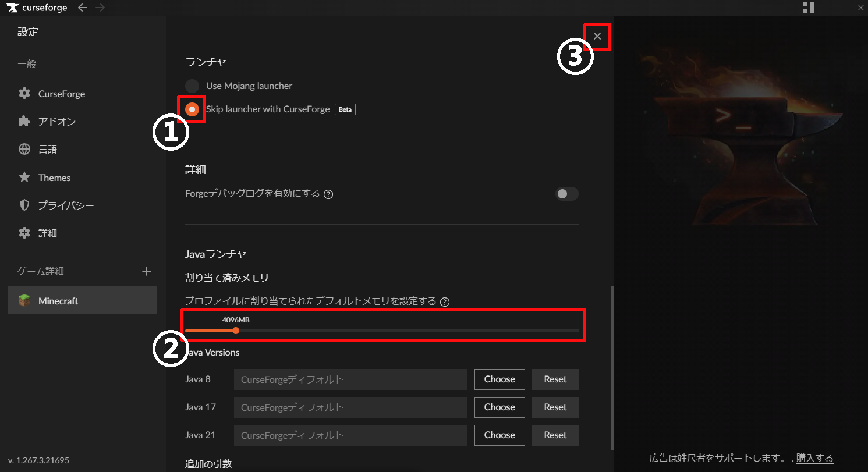The width and height of the screenshot is (868, 472).
Task: Click the gear icon beside CurseForge
Action: click(x=24, y=94)
